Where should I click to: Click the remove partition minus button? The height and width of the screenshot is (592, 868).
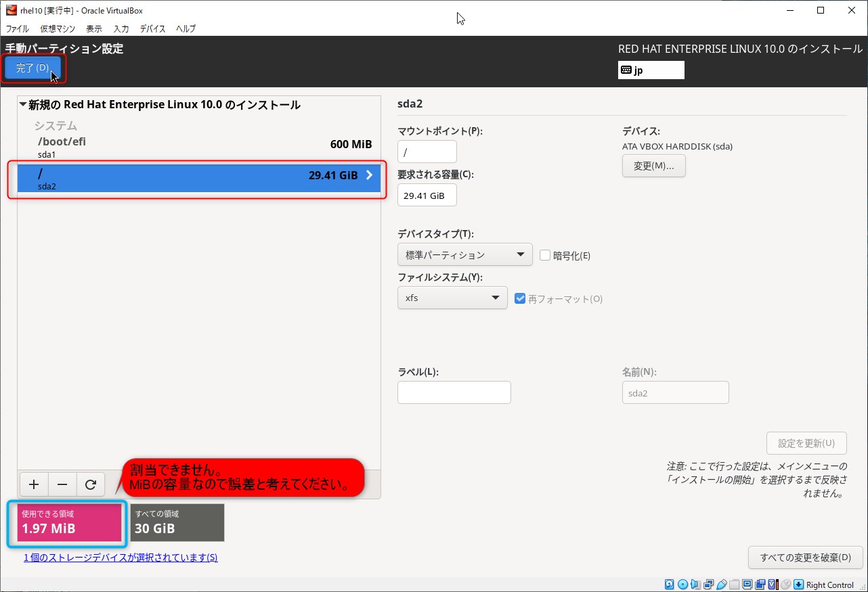point(62,484)
